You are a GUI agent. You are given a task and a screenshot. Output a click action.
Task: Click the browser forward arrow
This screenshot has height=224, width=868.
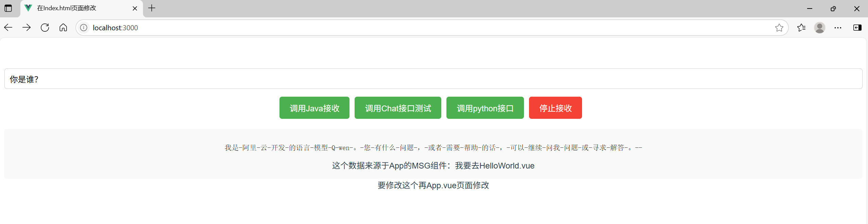[x=27, y=28]
